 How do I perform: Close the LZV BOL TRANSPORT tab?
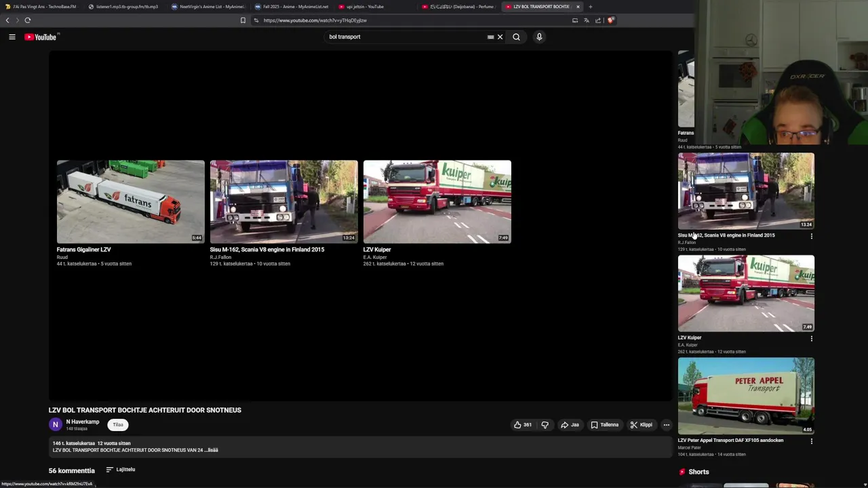point(578,7)
